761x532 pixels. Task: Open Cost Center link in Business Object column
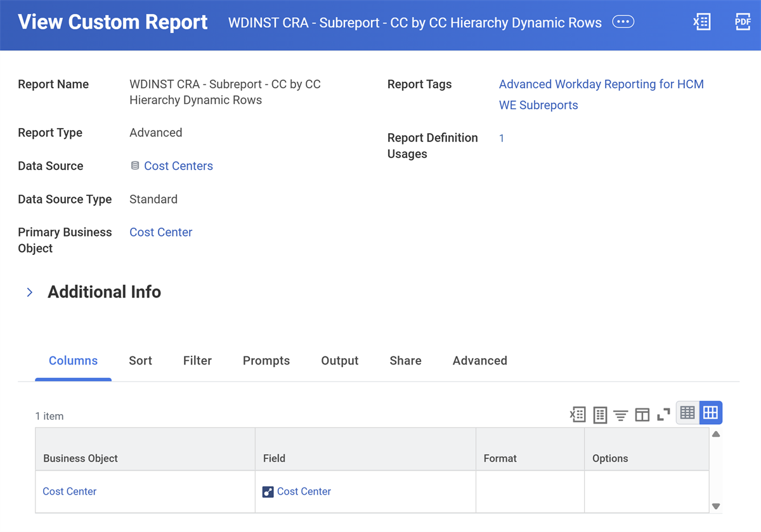pyautogui.click(x=70, y=491)
